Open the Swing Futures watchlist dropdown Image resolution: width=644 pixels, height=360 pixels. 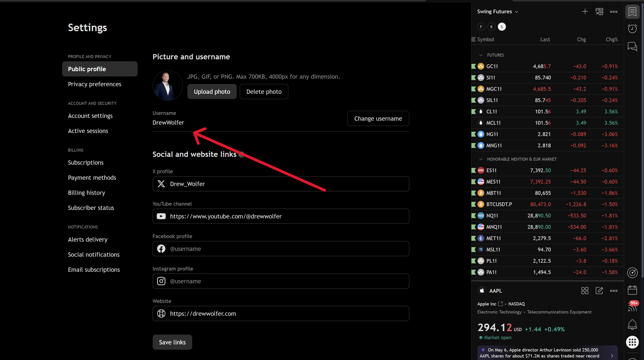pyautogui.click(x=497, y=12)
